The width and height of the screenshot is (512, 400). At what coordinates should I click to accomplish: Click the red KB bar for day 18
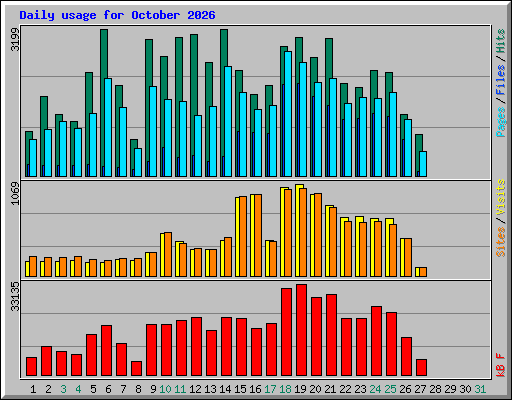pos(286,332)
